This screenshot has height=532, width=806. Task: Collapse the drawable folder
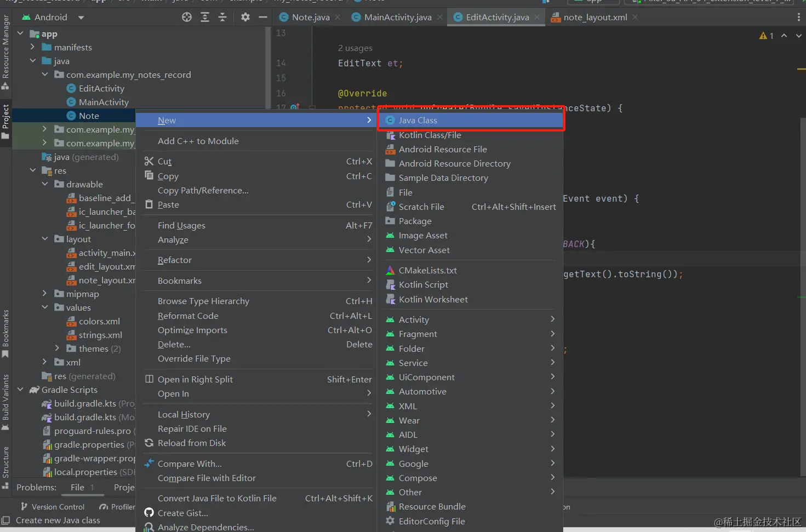click(x=45, y=184)
